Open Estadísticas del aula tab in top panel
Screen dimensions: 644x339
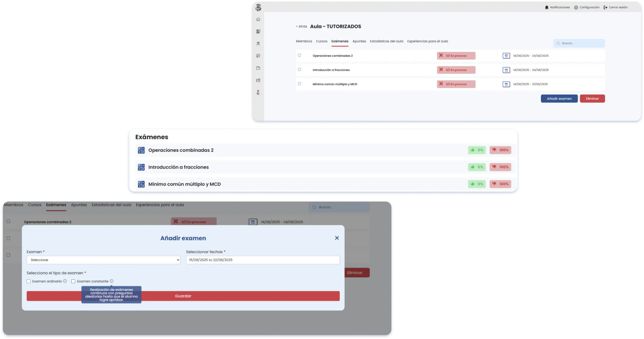[x=386, y=41]
